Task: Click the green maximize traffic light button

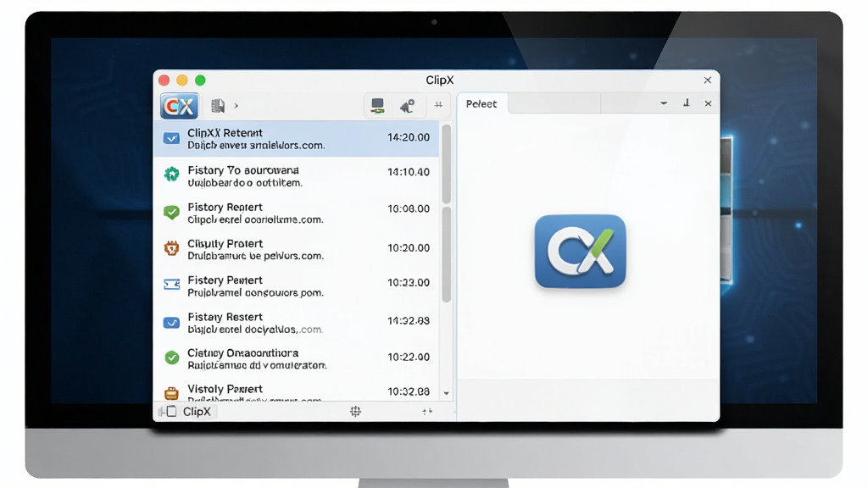Action: [x=200, y=80]
